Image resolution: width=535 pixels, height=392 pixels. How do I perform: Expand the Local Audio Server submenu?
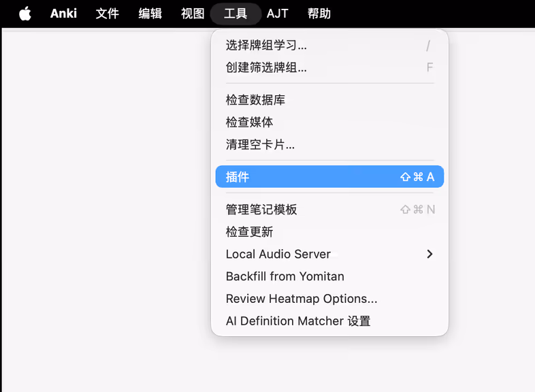pyautogui.click(x=329, y=254)
